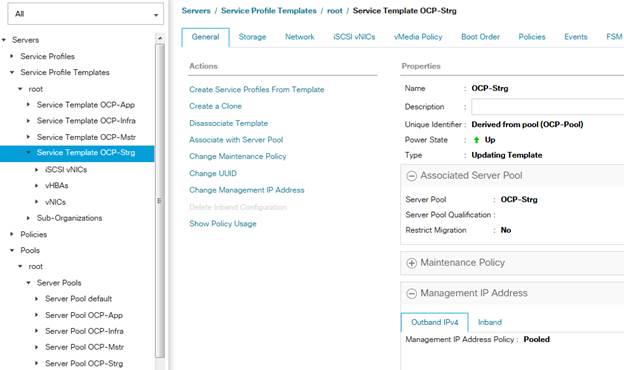The height and width of the screenshot is (370, 624).
Task: Open the All filter dropdown
Action: pos(86,14)
